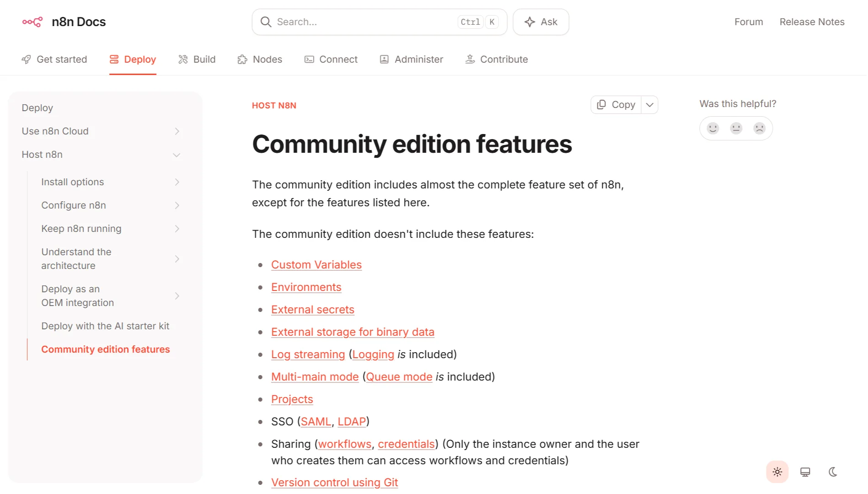868x494 pixels.
Task: Expand Keep n8n running chevron
Action: (177, 229)
